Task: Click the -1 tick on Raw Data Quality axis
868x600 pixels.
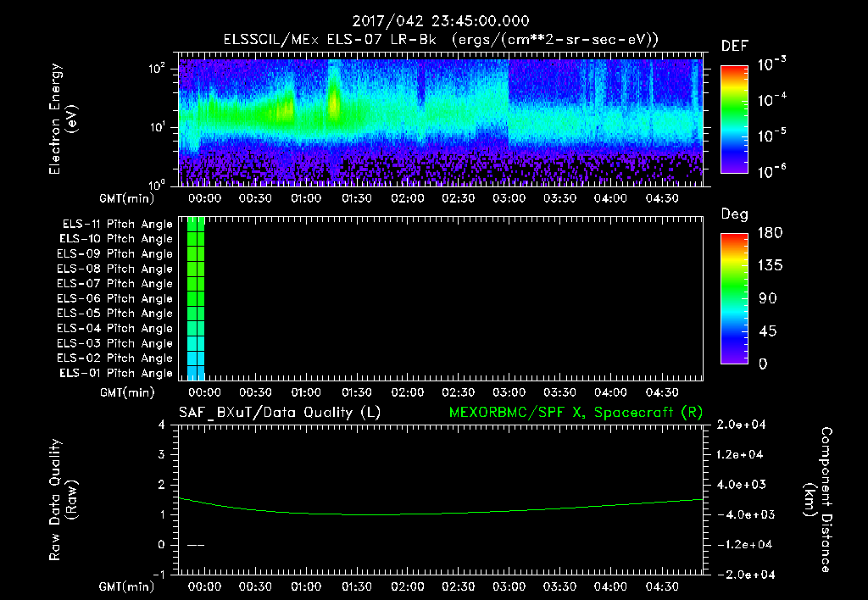Action: (159, 575)
